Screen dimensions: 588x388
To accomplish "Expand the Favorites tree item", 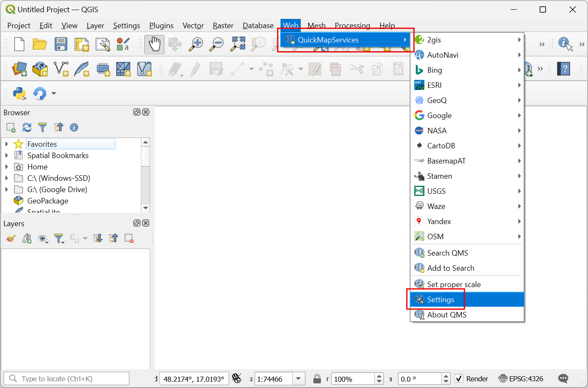I will point(7,144).
